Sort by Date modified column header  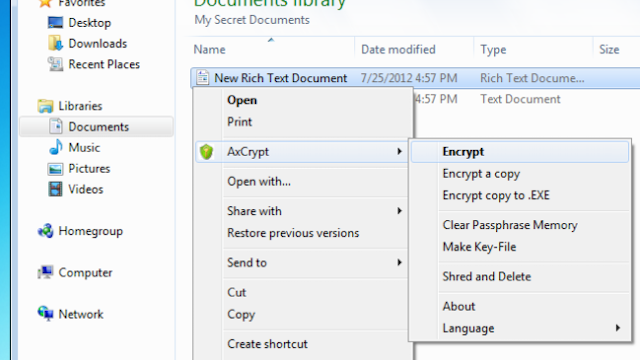coord(398,49)
